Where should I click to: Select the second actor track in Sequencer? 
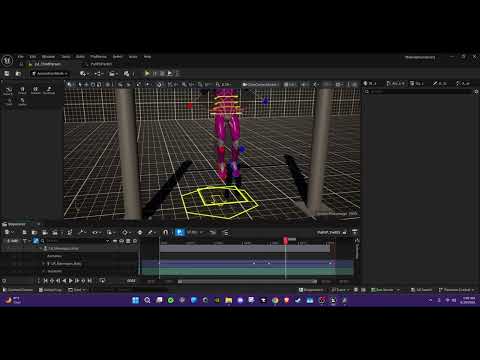click(x=64, y=264)
